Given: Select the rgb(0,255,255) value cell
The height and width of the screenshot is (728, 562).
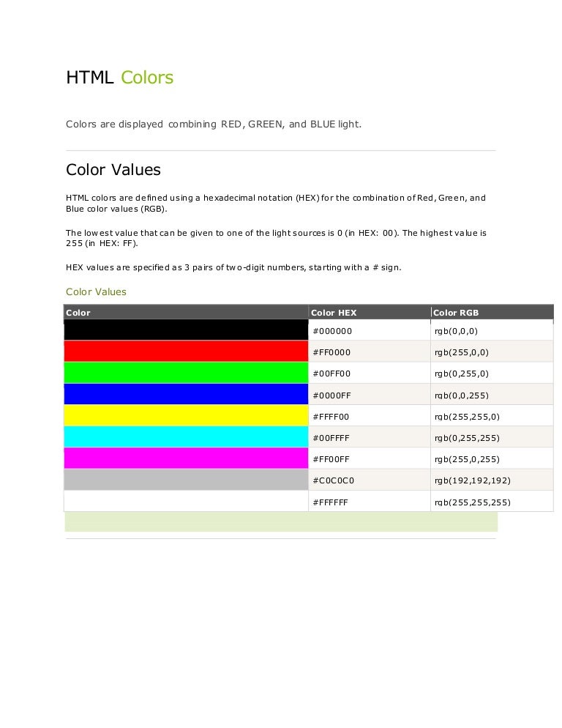Looking at the screenshot, I should [x=467, y=438].
